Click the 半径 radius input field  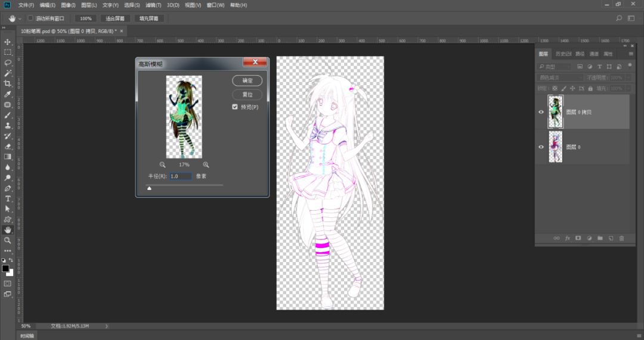tap(180, 176)
